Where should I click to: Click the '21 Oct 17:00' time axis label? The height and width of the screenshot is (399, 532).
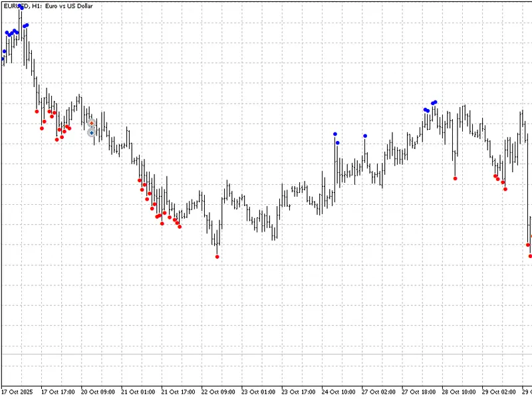click(x=178, y=392)
